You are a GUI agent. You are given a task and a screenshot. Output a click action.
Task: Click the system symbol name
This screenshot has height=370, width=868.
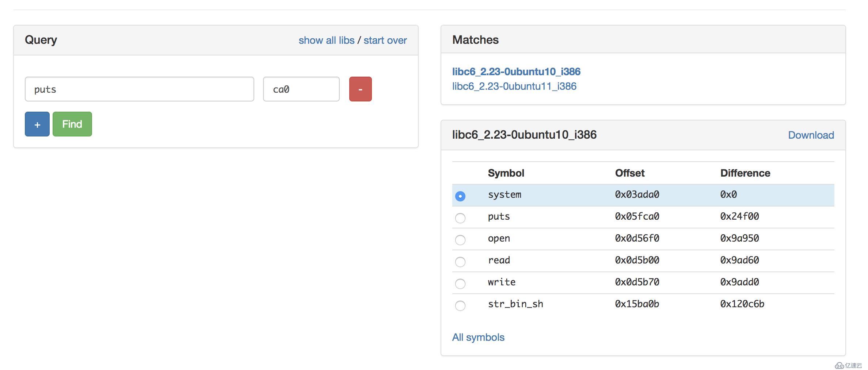[x=505, y=194]
